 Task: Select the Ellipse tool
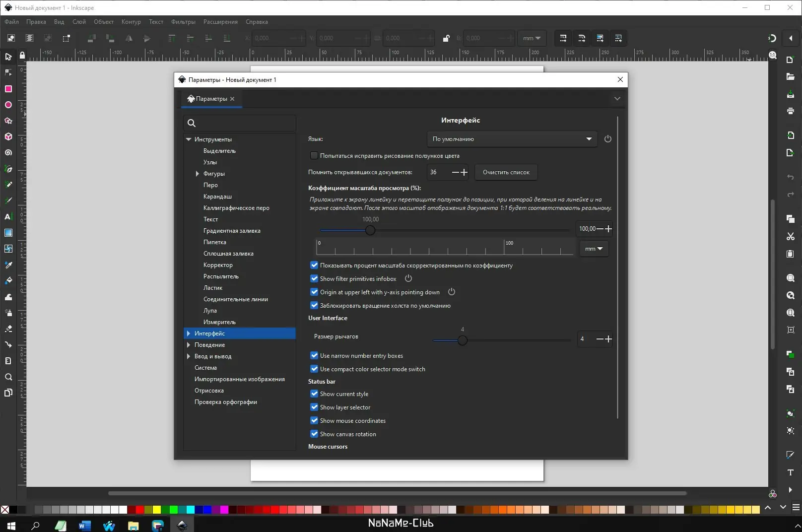pos(8,105)
